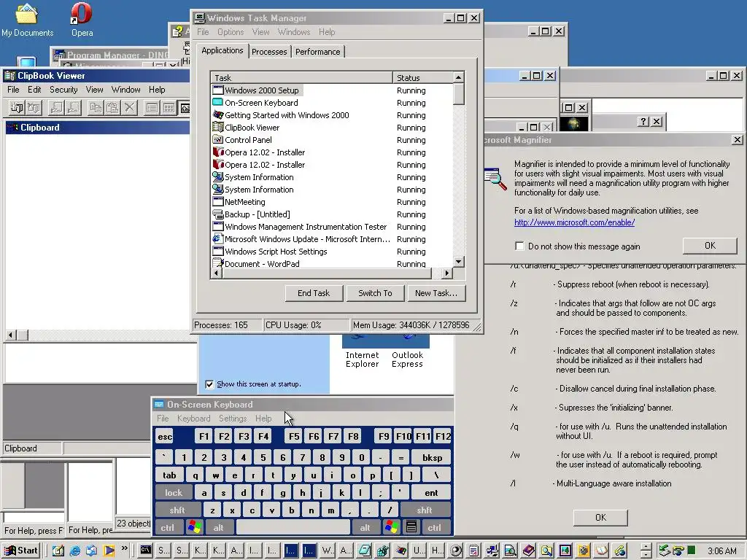Click the task list scroll-up arrow
The height and width of the screenshot is (560, 747).
[458, 77]
